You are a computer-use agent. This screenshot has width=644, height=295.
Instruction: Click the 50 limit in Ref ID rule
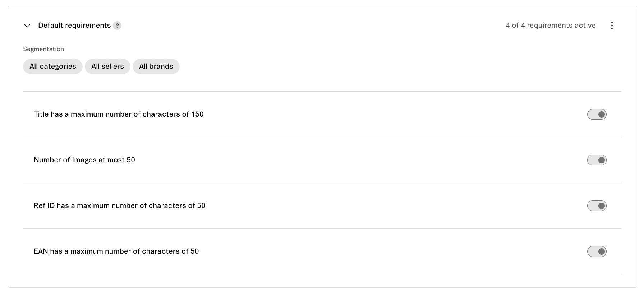[x=201, y=206]
